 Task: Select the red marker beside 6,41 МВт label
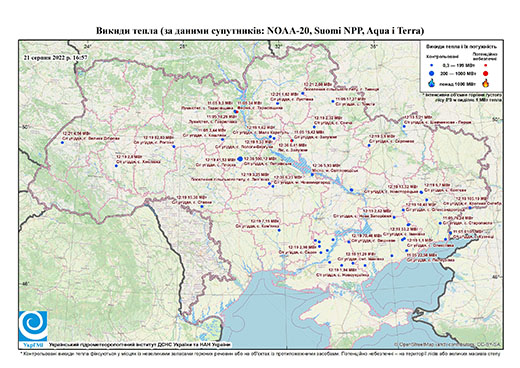[291, 140]
